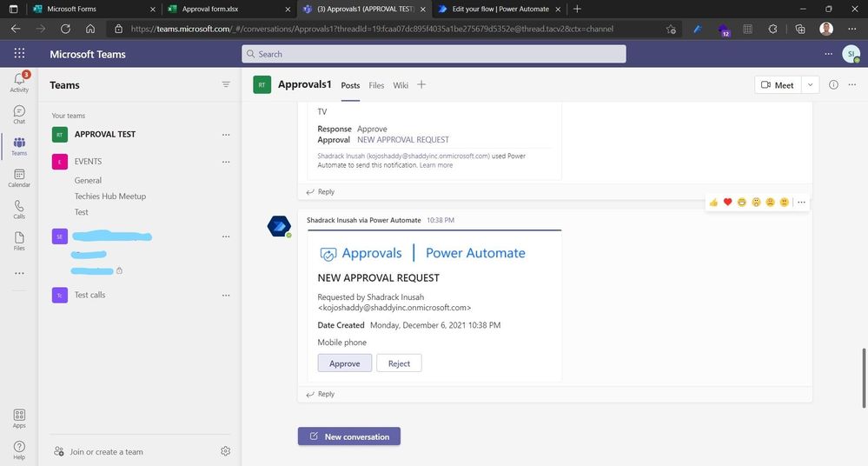This screenshot has width=868, height=466.
Task: Open settings and more ellipsis in header
Action: (x=828, y=54)
